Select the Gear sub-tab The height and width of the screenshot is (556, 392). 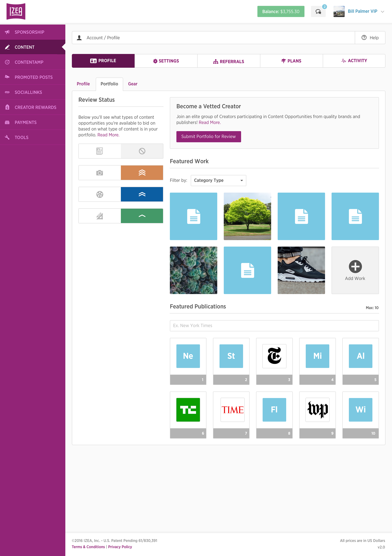coord(133,84)
